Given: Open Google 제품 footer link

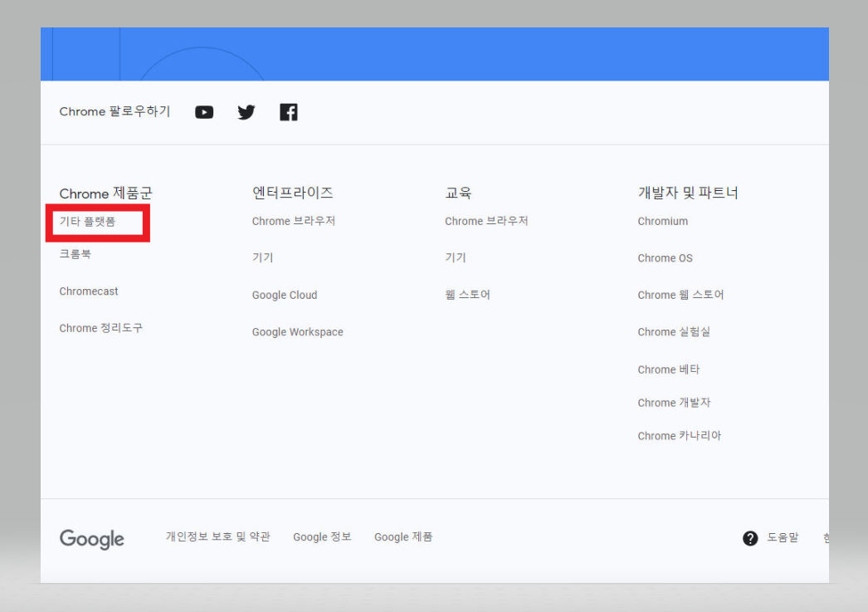Looking at the screenshot, I should 403,536.
